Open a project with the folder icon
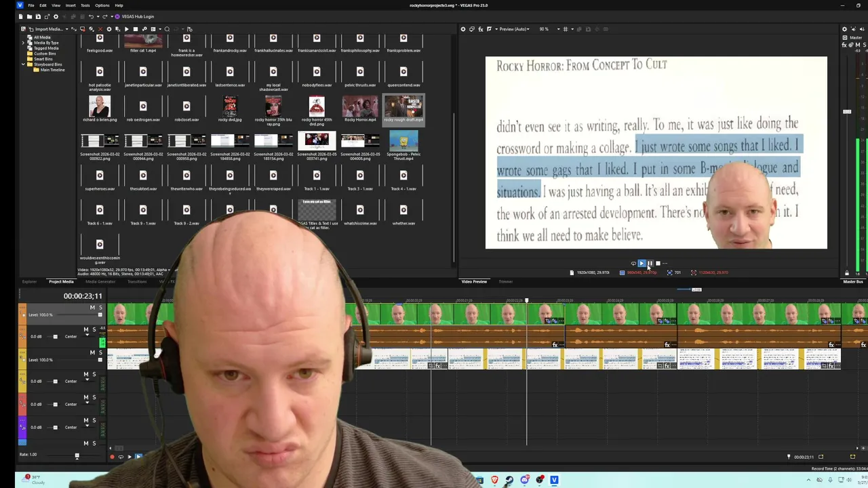868x488 pixels. click(30, 16)
